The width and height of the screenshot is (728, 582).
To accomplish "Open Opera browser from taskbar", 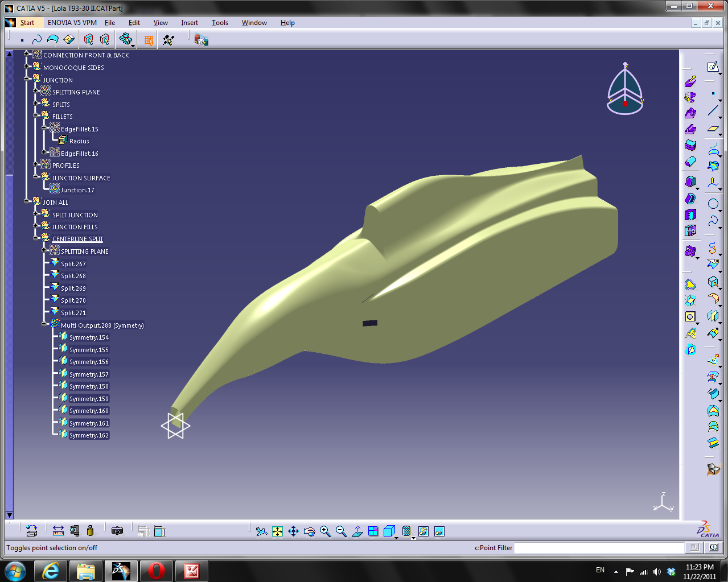I will [156, 571].
